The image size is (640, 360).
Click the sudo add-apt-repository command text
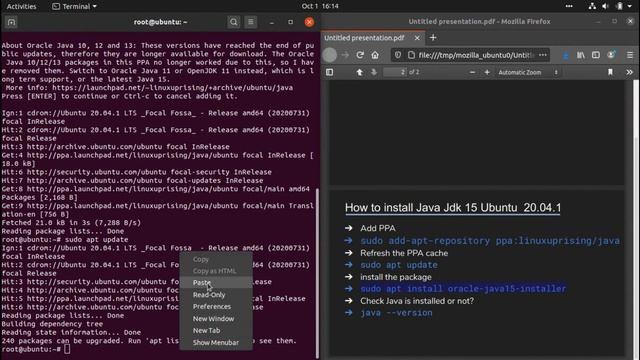click(490, 241)
